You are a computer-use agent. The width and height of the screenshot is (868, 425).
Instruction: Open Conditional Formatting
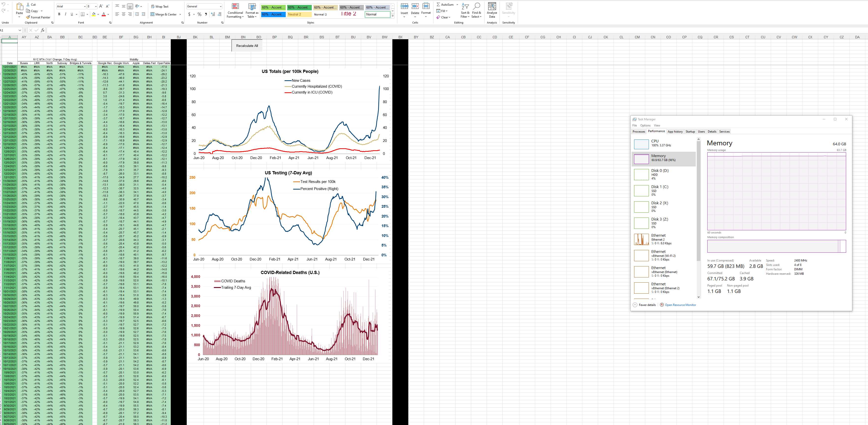click(x=235, y=11)
